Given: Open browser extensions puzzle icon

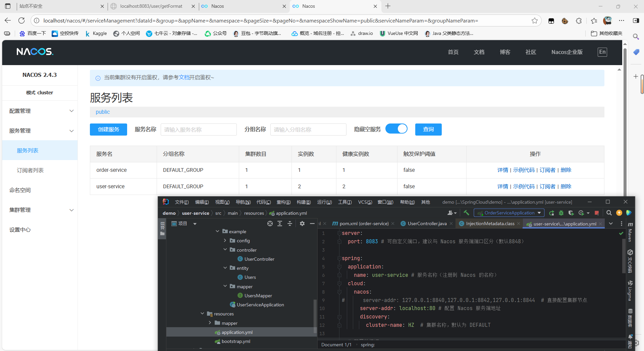Looking at the screenshot, I should (x=579, y=21).
